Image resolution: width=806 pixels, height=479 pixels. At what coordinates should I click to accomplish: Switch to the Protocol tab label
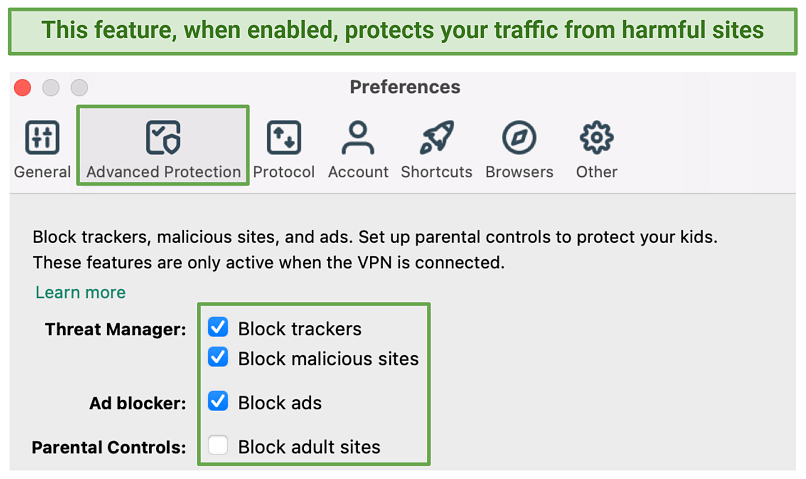(284, 172)
